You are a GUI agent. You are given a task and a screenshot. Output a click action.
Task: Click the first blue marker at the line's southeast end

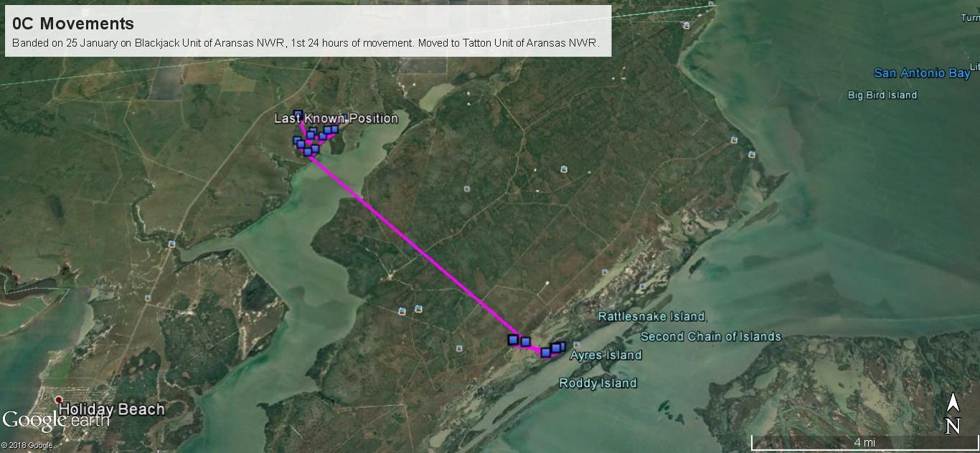(513, 339)
